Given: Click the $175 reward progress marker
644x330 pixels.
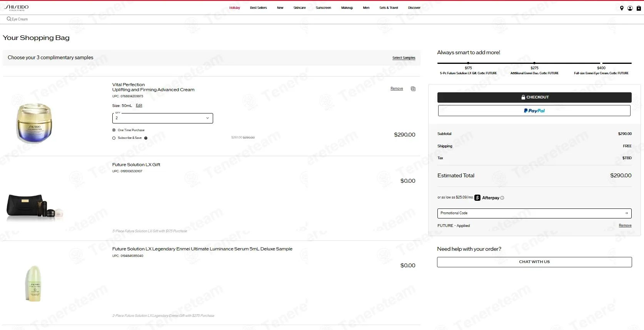Looking at the screenshot, I should pyautogui.click(x=468, y=63).
